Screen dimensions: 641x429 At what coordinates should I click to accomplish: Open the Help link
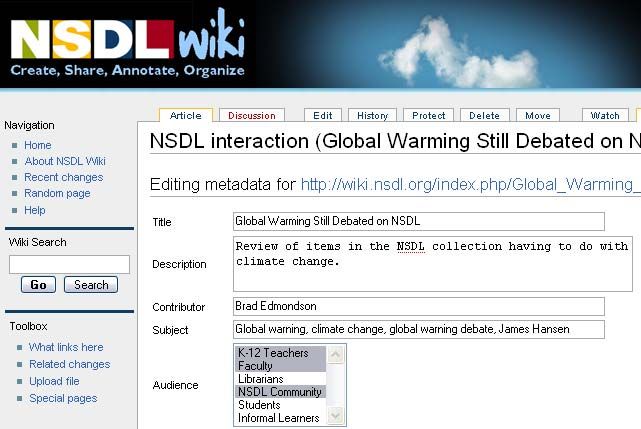(x=35, y=210)
